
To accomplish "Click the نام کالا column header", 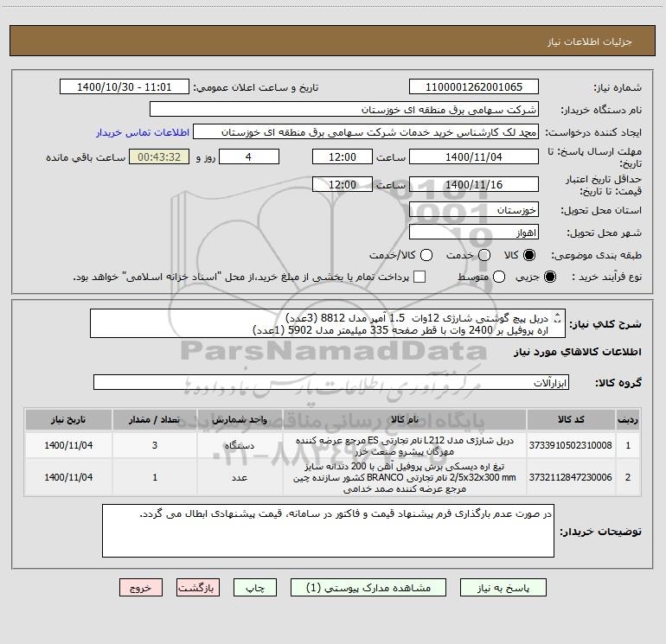I will pos(405,420).
